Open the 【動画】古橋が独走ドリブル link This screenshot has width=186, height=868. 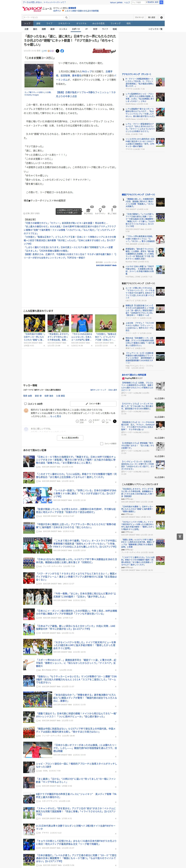[x=86, y=94]
